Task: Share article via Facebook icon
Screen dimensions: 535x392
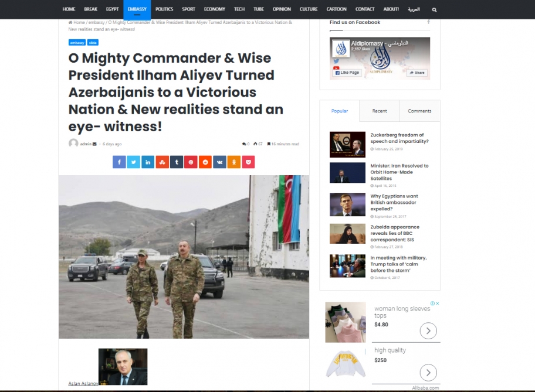Action: pos(119,162)
